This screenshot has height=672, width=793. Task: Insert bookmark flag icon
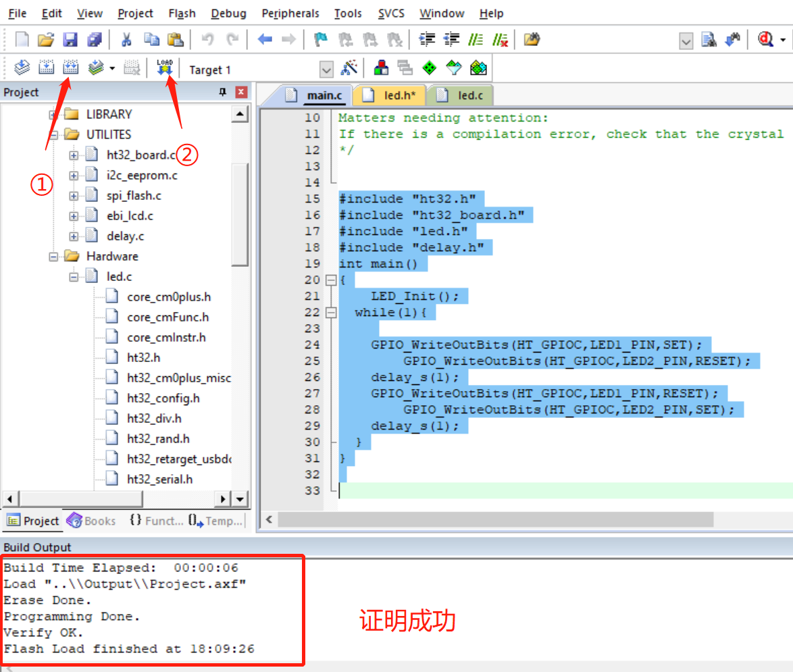click(321, 39)
